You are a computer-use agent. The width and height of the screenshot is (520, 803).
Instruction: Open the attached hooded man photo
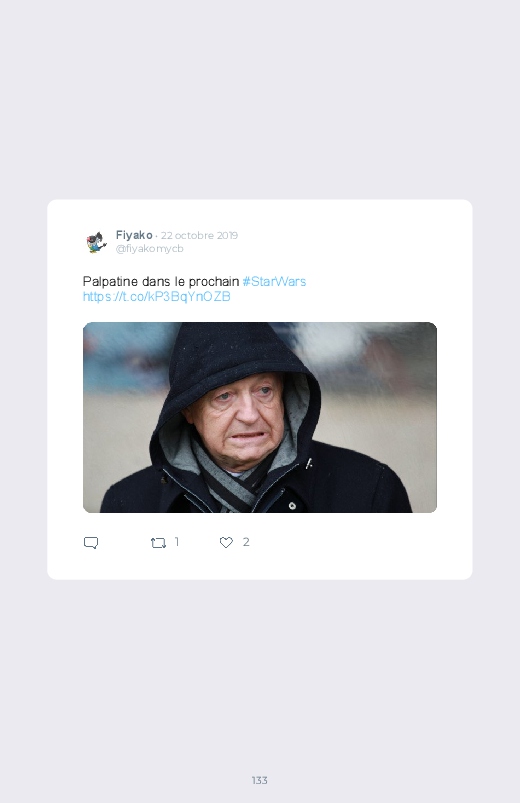(x=260, y=417)
